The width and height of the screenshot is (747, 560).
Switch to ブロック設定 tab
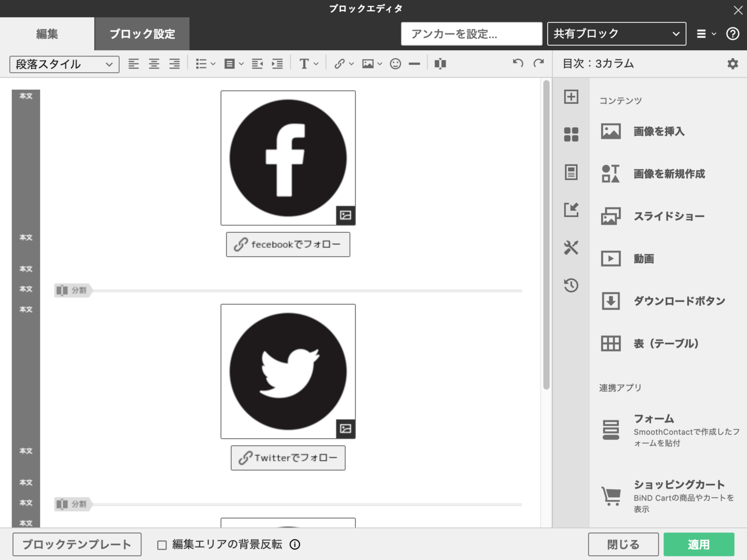tap(142, 34)
